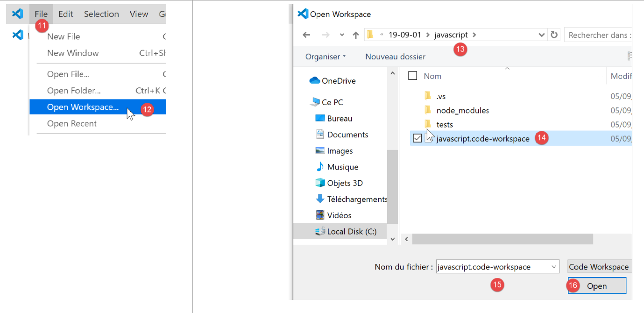Open the Edit menu

tap(66, 14)
